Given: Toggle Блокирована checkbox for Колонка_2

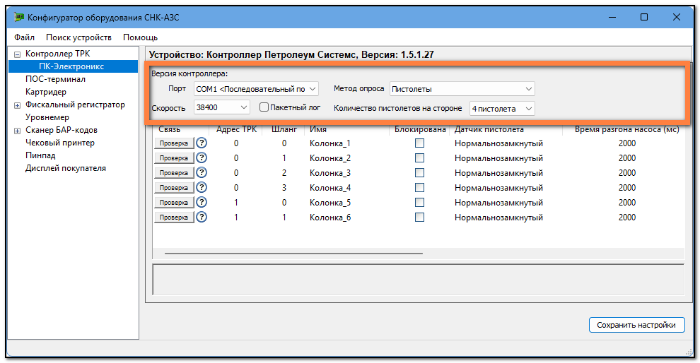Looking at the screenshot, I should 419,158.
